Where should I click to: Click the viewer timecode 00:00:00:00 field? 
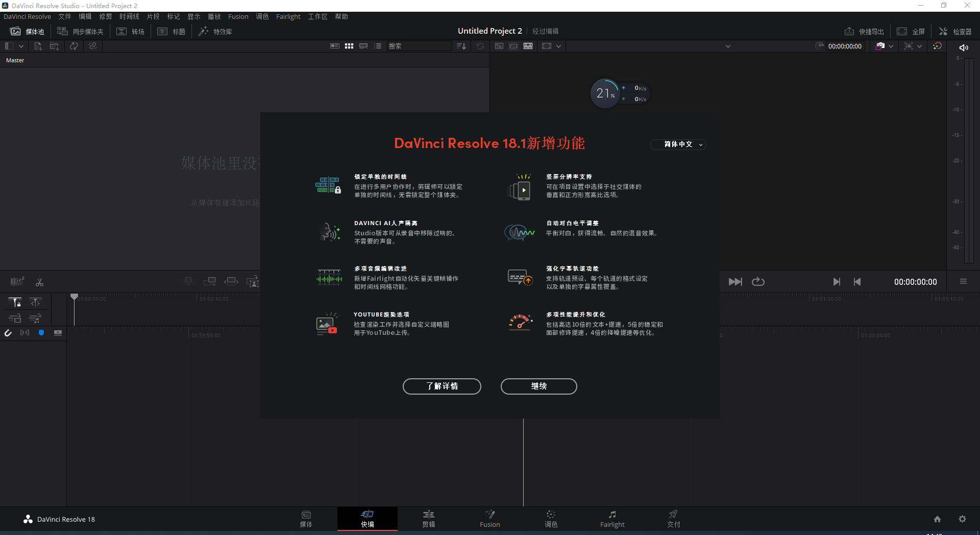click(845, 46)
